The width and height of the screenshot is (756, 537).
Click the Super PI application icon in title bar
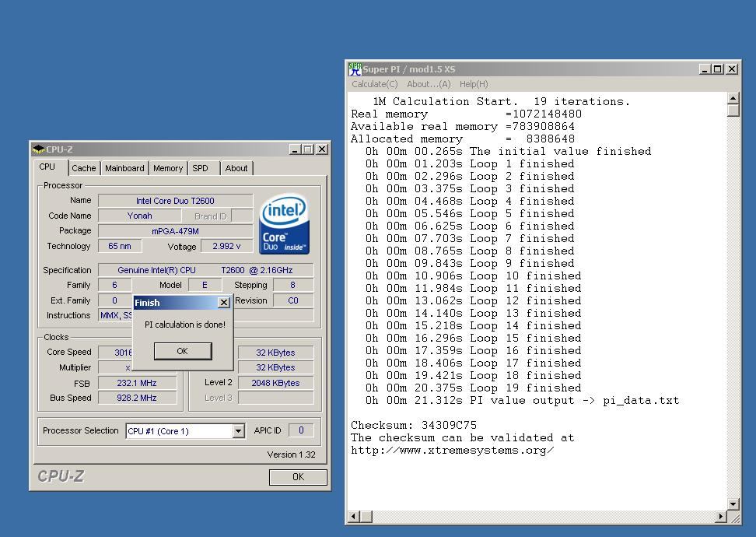(355, 69)
